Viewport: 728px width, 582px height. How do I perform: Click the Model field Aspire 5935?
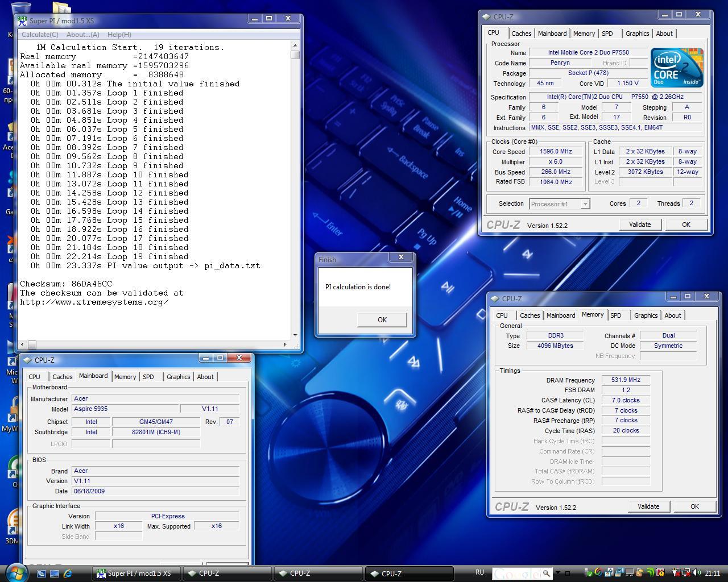(125, 409)
